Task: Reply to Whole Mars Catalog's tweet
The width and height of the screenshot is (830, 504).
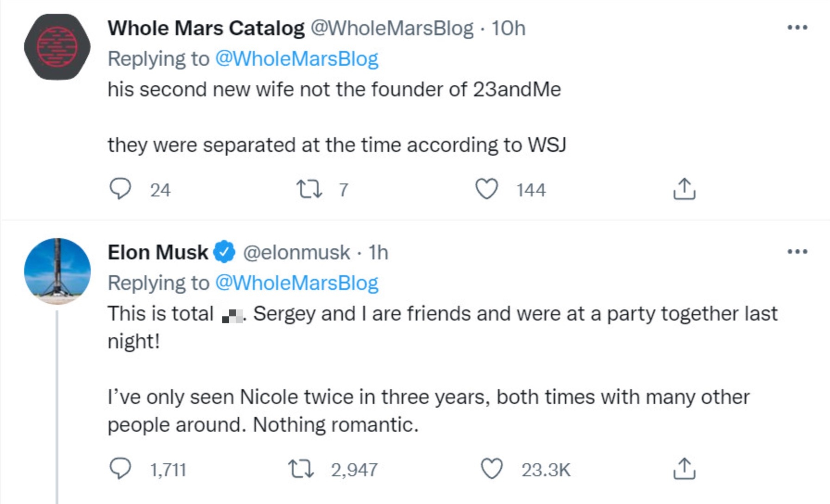Action: pos(121,188)
